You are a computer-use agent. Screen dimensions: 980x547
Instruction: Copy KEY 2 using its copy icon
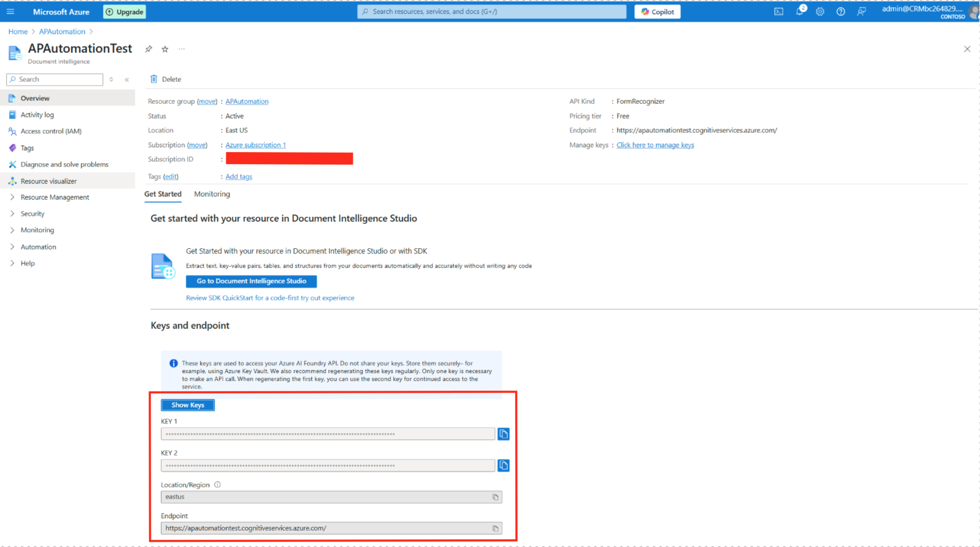(x=503, y=465)
